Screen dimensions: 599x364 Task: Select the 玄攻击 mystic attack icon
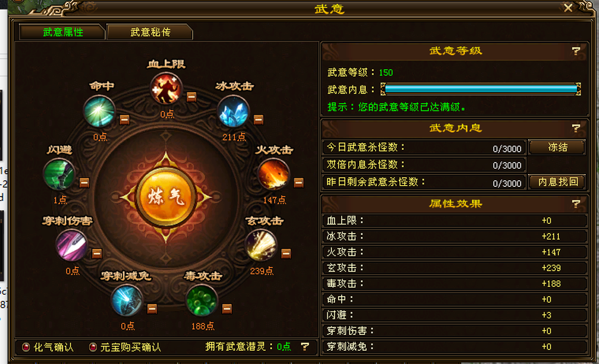click(261, 245)
